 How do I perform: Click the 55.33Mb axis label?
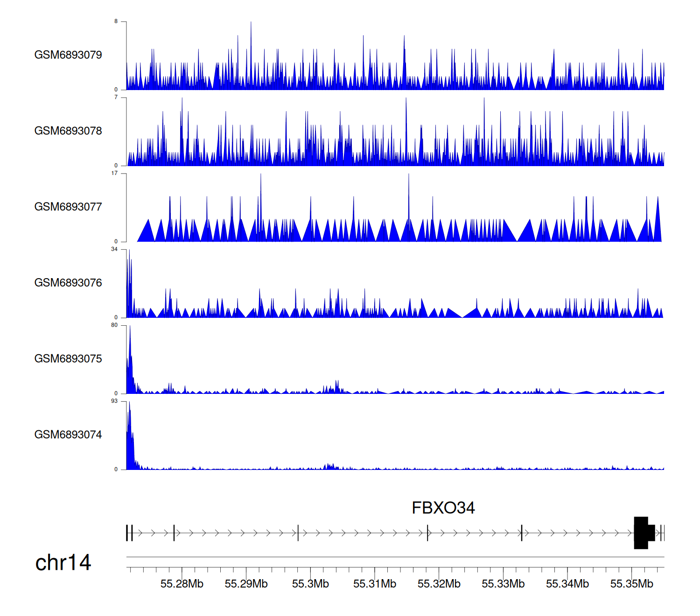pos(503,584)
